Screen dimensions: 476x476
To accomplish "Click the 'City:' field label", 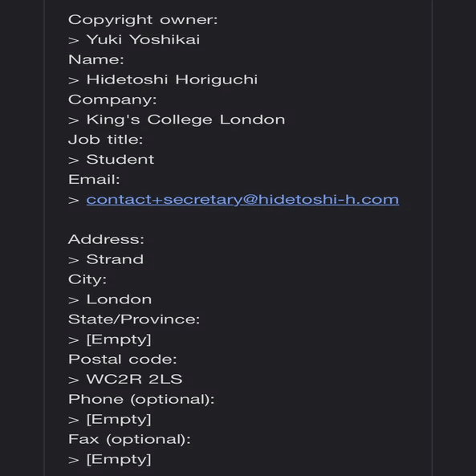I will [87, 279].
